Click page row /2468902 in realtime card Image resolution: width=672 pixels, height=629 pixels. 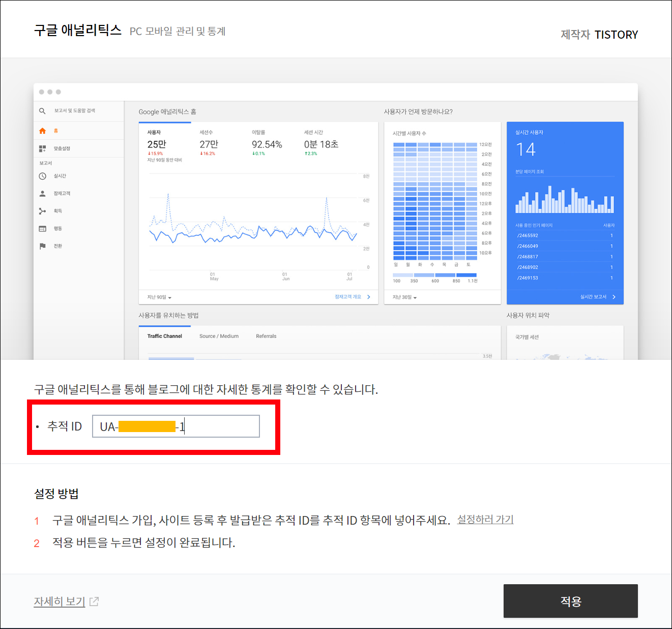[x=565, y=267]
